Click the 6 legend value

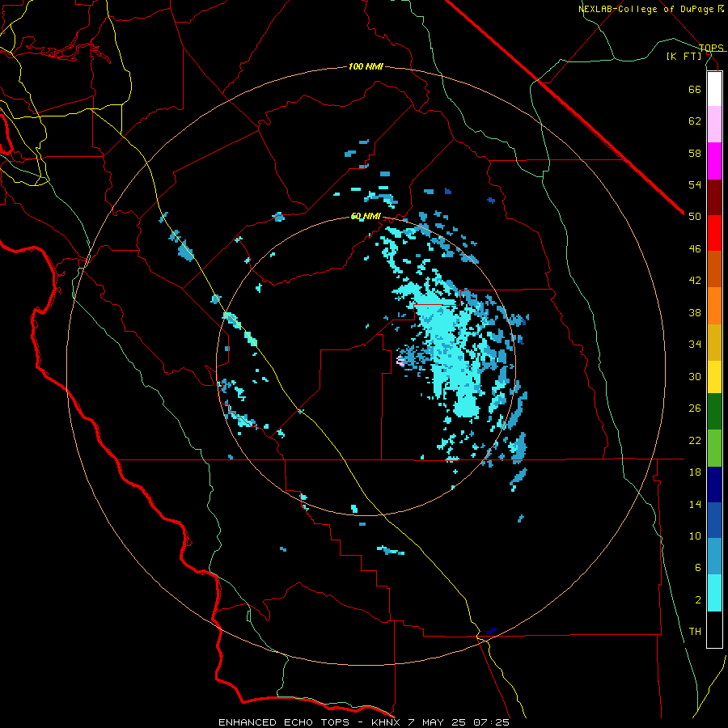click(698, 568)
